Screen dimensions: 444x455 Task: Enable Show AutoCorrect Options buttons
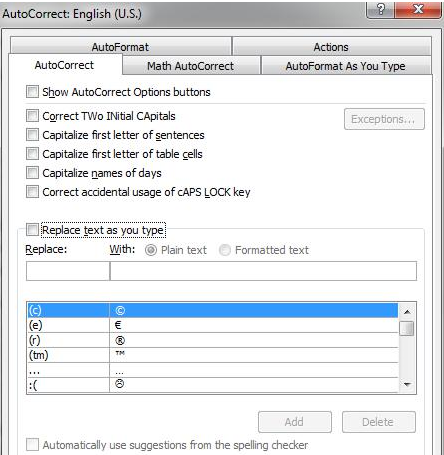pyautogui.click(x=32, y=91)
